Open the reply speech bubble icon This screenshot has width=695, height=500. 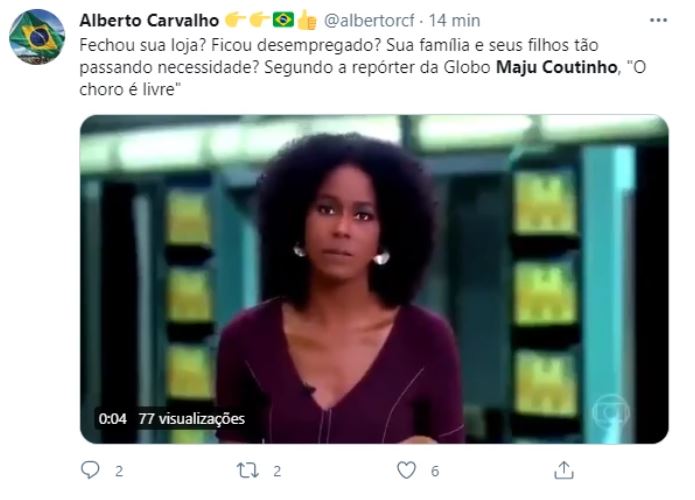[90, 470]
